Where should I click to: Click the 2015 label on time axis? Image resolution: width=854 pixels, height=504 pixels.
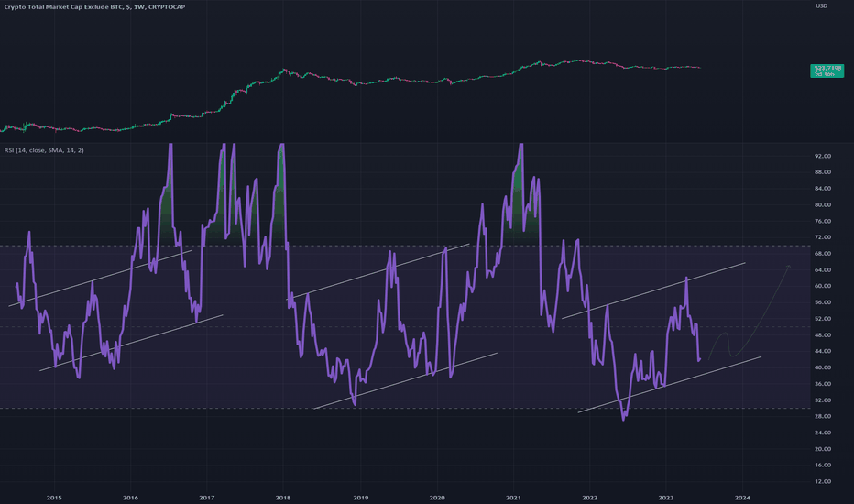coord(54,498)
